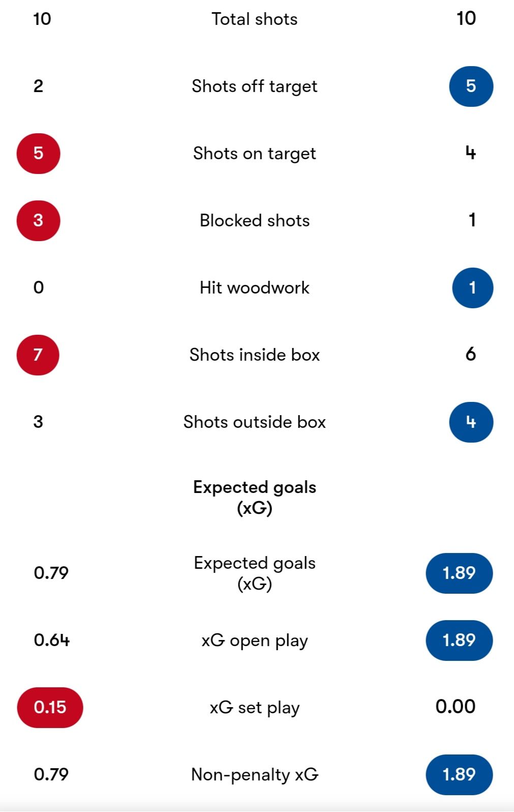
Task: Select the Shots on target label
Action: tap(255, 154)
